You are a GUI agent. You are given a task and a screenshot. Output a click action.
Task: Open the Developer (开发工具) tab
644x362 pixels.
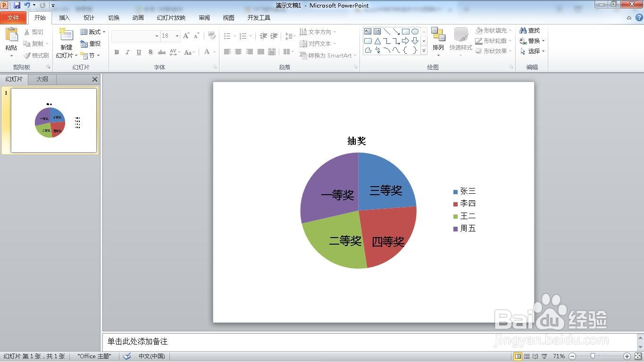coord(259,18)
